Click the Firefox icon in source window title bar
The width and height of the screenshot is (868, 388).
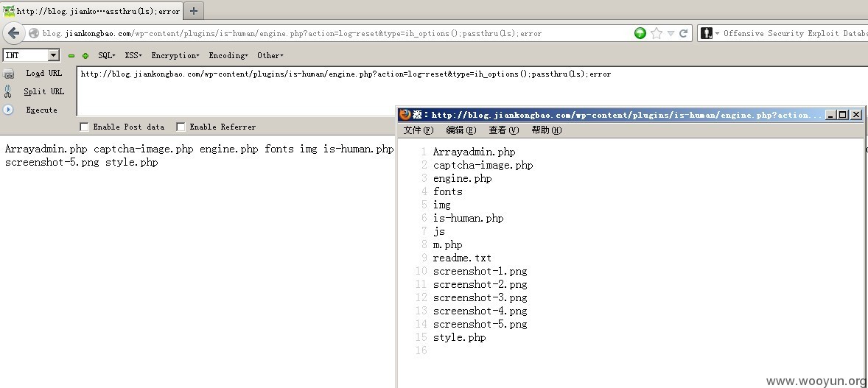point(405,115)
